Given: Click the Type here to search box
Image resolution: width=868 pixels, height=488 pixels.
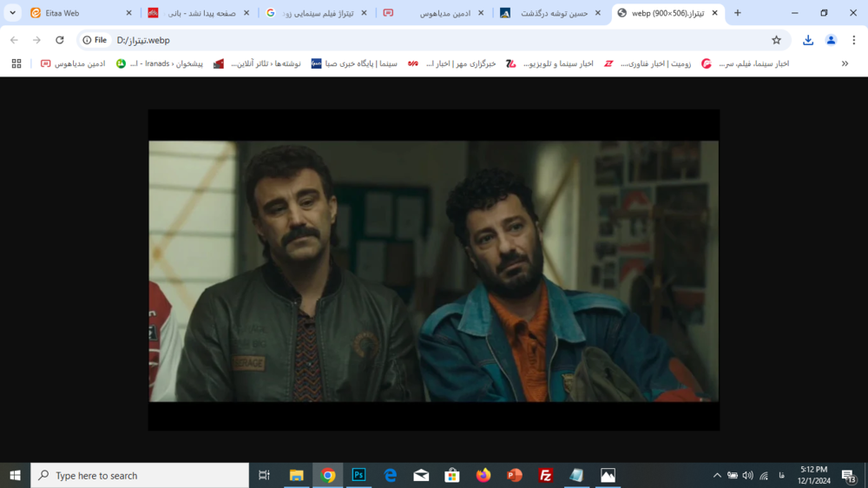Looking at the screenshot, I should pyautogui.click(x=140, y=475).
